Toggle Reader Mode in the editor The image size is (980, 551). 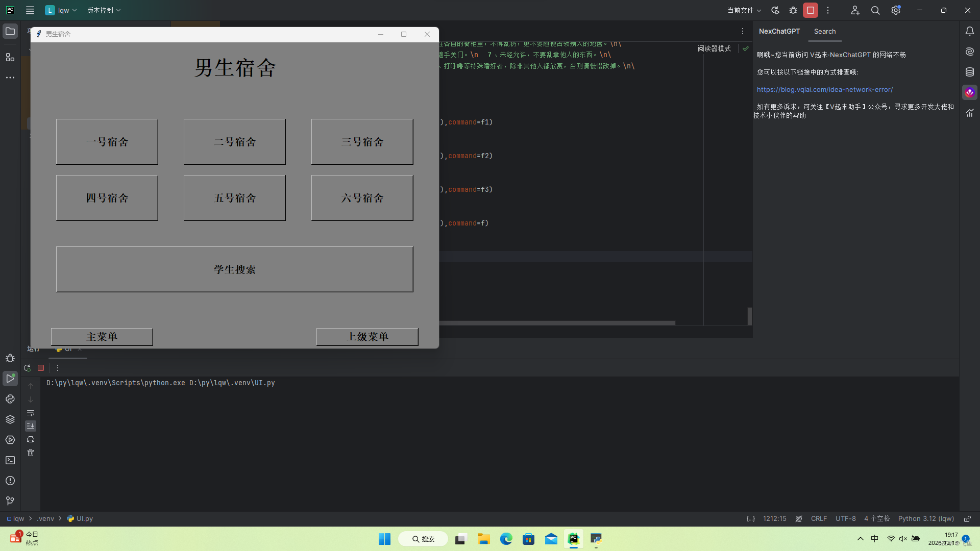(714, 48)
